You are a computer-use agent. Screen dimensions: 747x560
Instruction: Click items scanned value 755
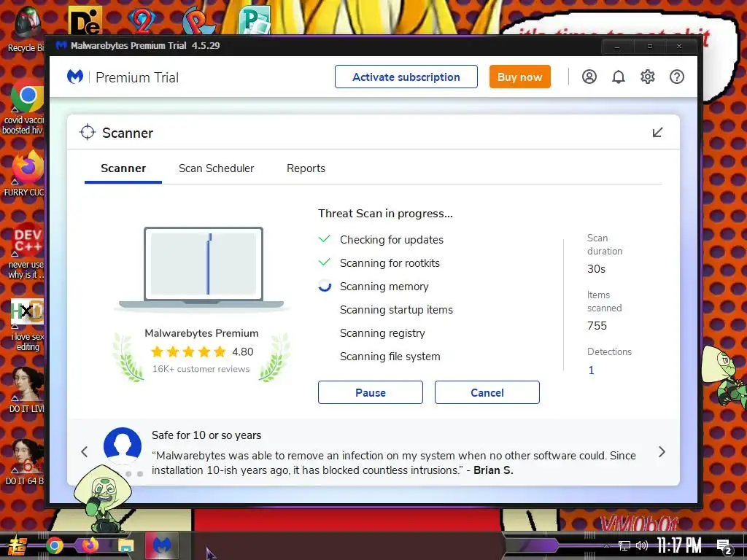pos(597,326)
